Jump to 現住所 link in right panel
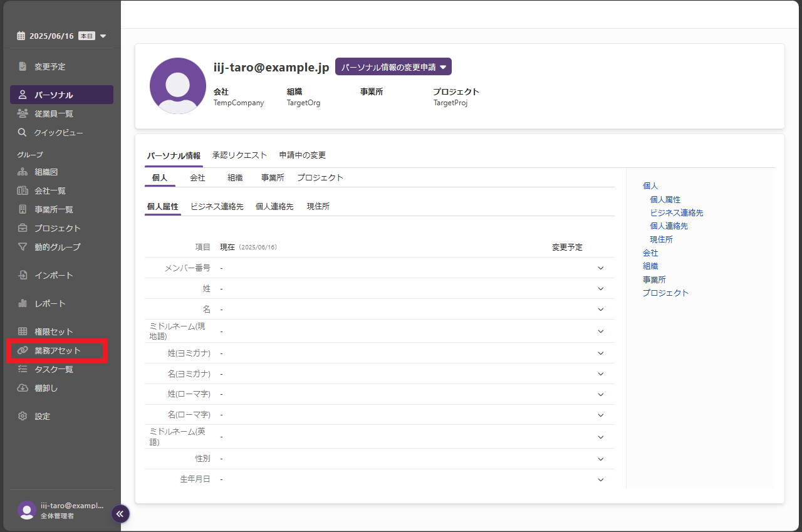This screenshot has height=532, width=802. [661, 239]
